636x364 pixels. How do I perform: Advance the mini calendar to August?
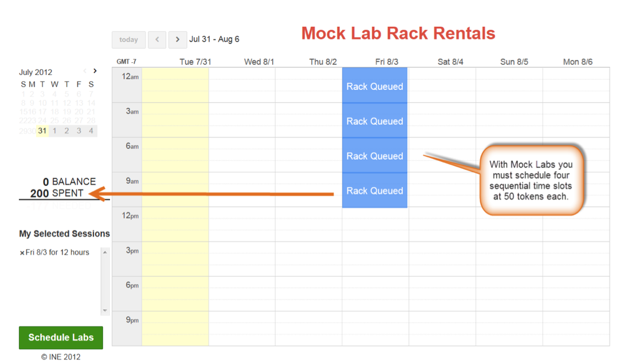point(95,71)
